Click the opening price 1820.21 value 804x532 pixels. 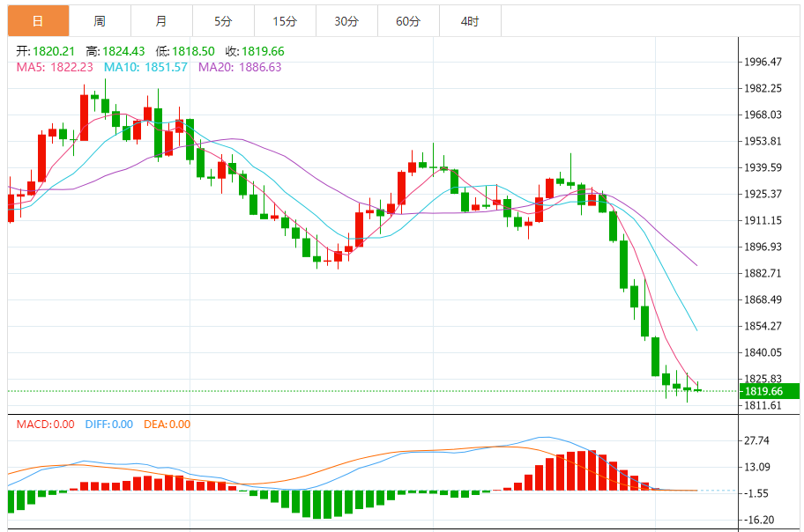54,51
